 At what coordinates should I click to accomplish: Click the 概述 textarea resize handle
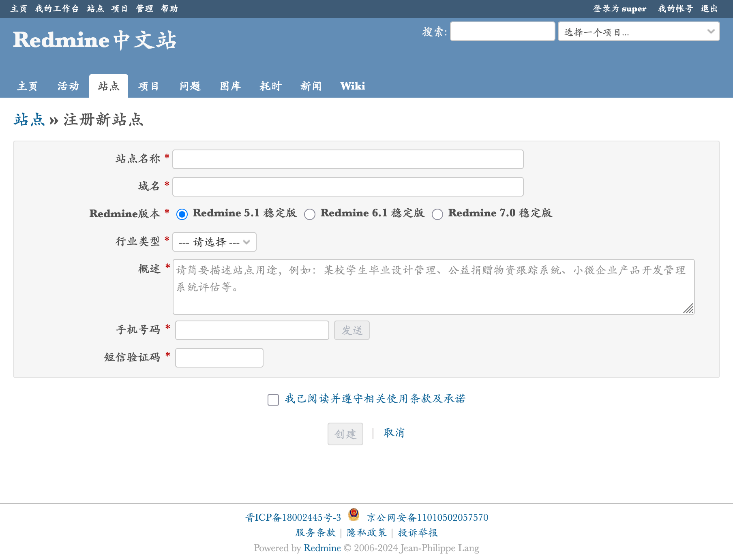689,309
